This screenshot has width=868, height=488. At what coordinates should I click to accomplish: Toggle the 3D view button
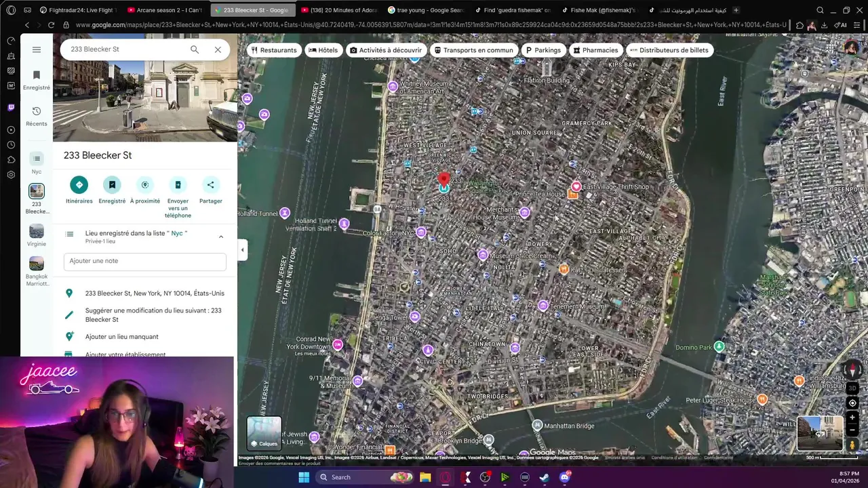tap(852, 388)
